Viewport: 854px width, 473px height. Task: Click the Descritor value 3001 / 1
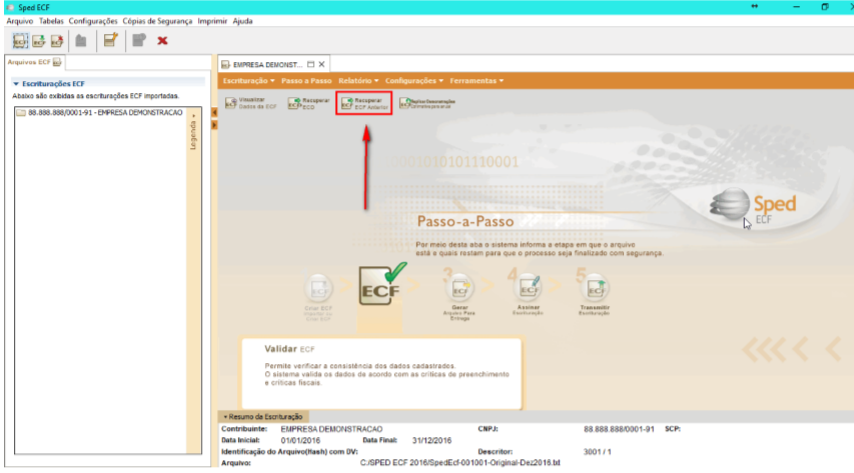(x=597, y=452)
